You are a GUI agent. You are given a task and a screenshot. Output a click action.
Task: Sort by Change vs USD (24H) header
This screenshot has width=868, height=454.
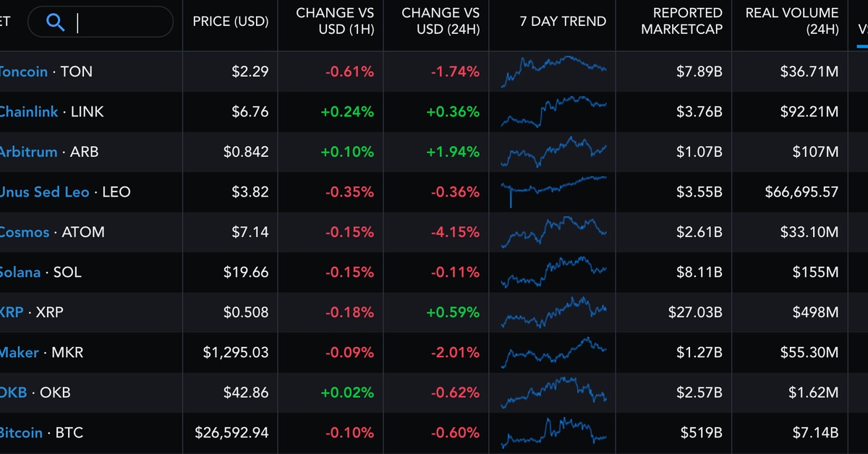440,22
